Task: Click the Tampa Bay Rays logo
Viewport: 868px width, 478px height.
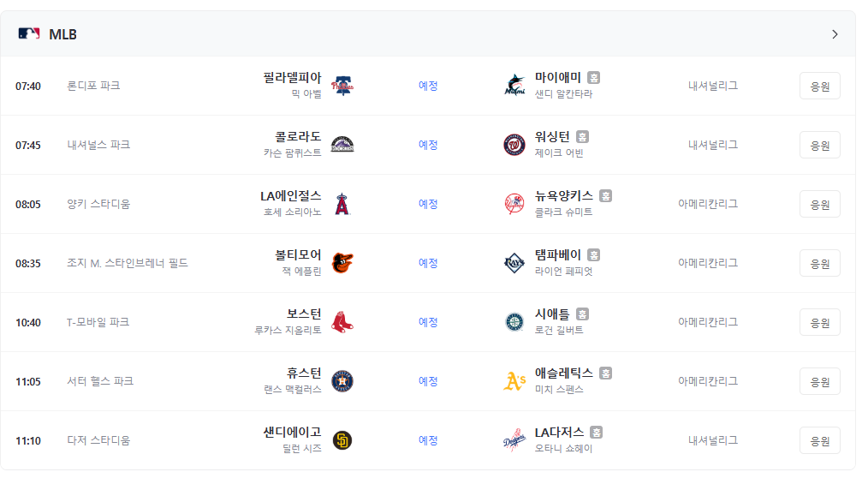Action: (514, 263)
